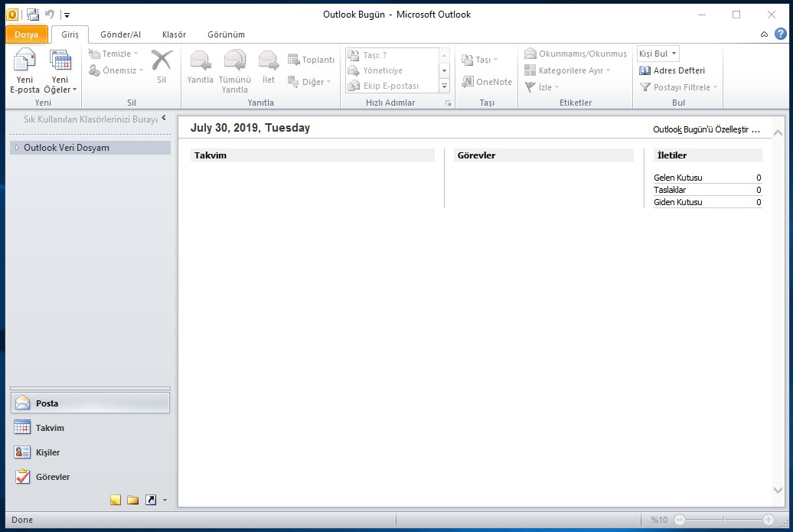The image size is (793, 532).
Task: Minimize the ribbon with the caret icon
Action: coord(764,34)
